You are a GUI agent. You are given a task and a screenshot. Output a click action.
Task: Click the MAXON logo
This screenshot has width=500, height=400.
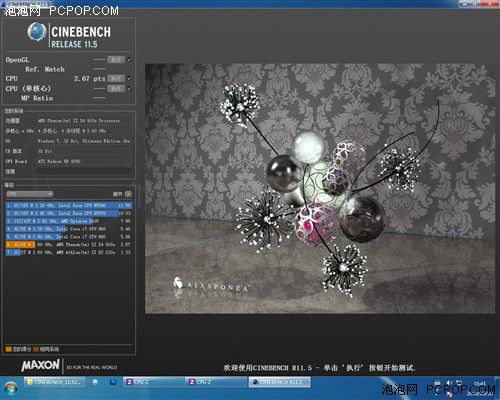[x=41, y=365]
